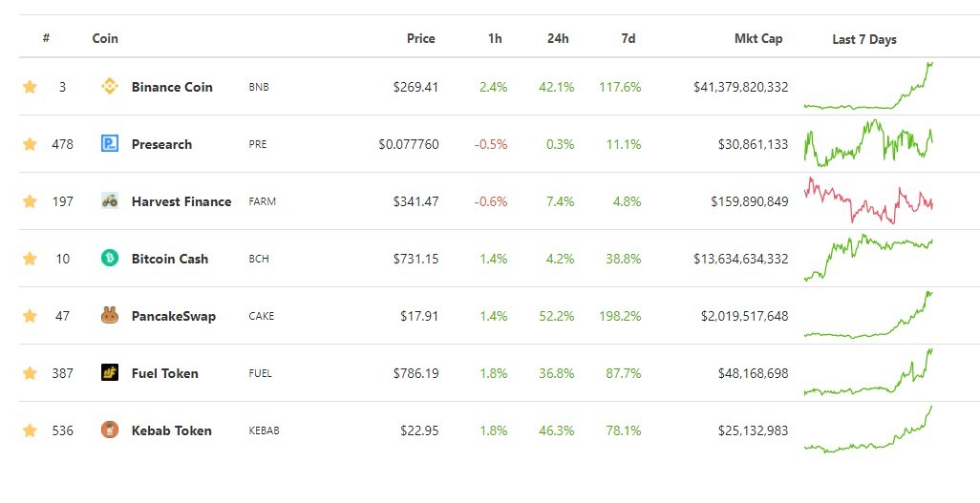Open the PancakeSwap coin link

pos(173,316)
